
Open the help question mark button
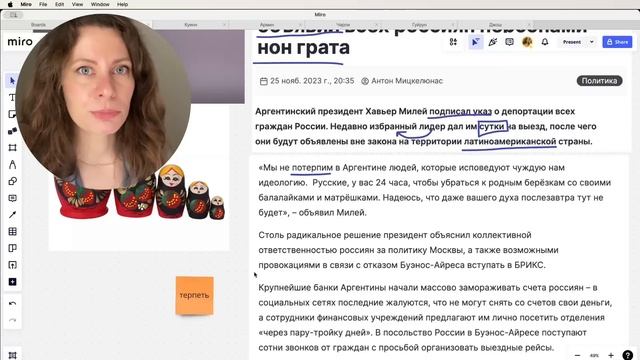pos(628,355)
